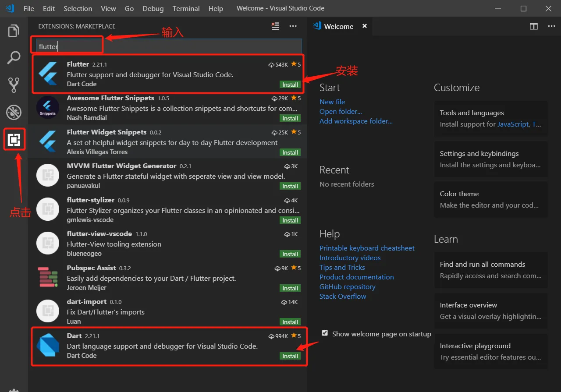
Task: Open the Extensions panel more actions menu
Action: click(x=293, y=26)
